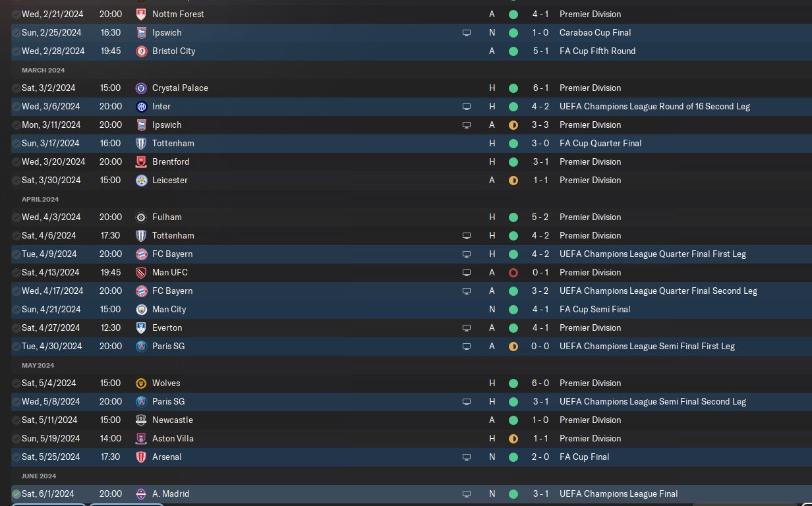Click the TV broadcast icon on Carabao Cup Final row
Screen dimensions: 812x506
[467, 32]
